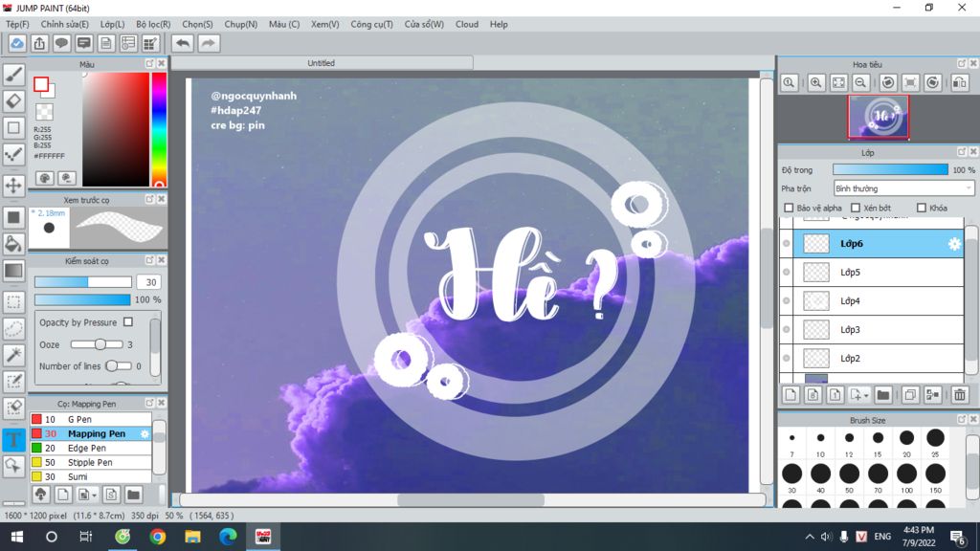
Task: Undock the Hoa tiêu navigator panel
Action: tap(962, 64)
